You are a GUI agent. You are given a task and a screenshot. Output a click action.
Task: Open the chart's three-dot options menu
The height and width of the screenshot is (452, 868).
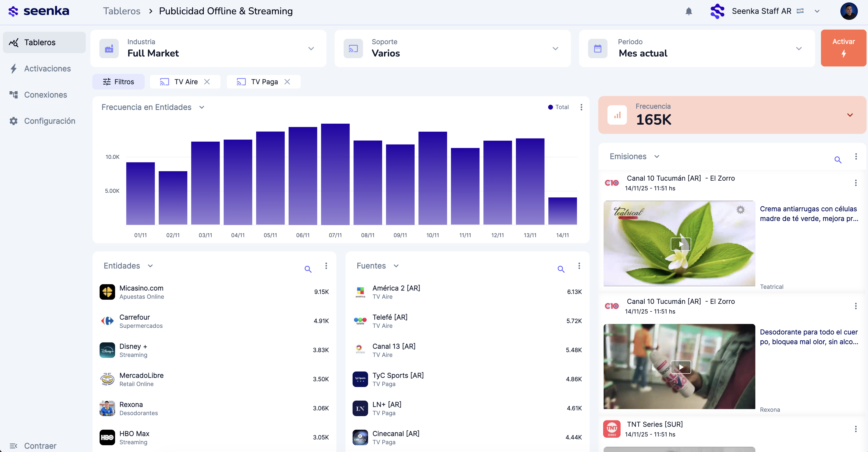pos(581,107)
